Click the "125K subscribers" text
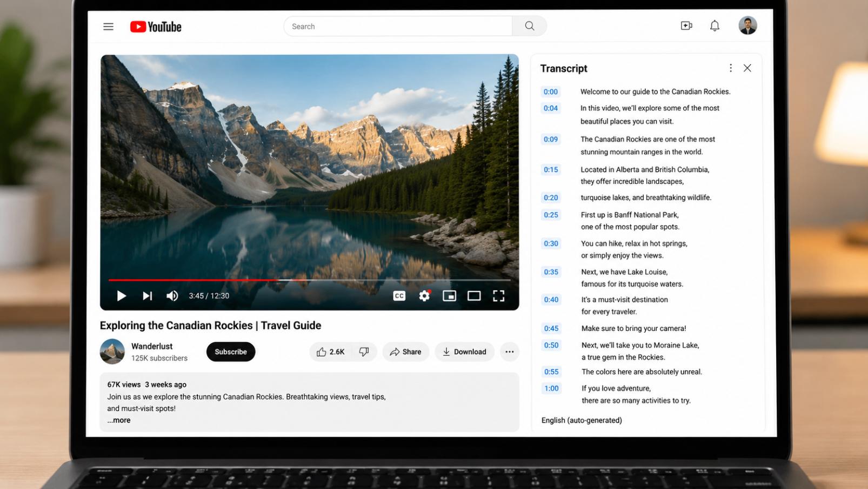 pyautogui.click(x=159, y=358)
